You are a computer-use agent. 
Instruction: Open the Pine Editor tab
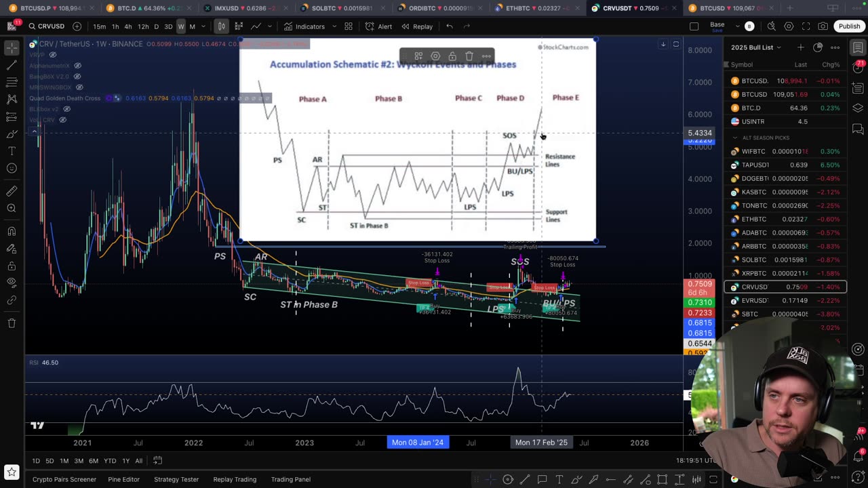(x=123, y=479)
